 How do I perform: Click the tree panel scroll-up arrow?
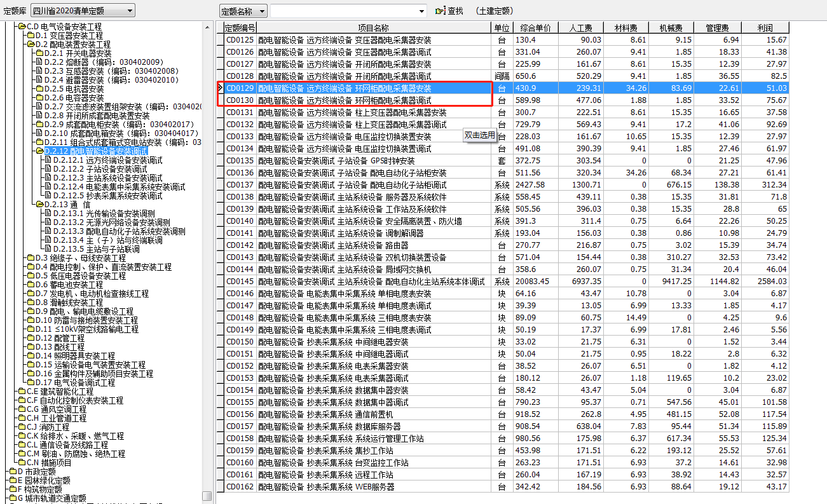207,27
